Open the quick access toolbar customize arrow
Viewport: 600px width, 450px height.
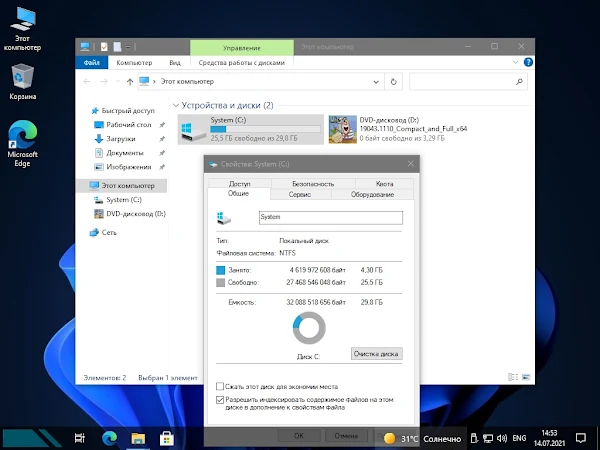coord(128,47)
